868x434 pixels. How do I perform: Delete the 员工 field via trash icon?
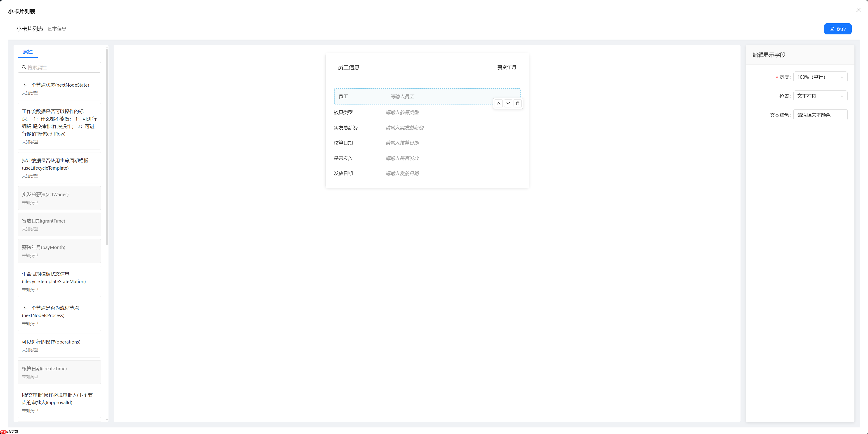tap(518, 103)
